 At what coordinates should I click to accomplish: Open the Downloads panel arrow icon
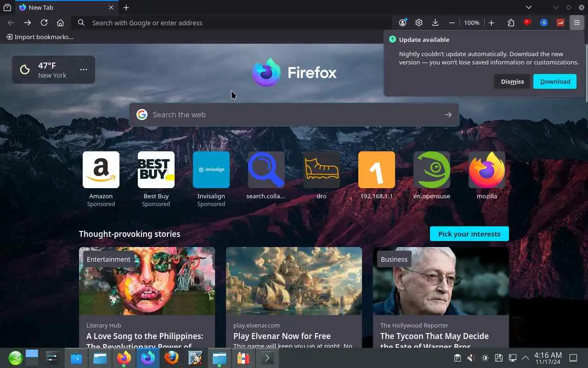(435, 23)
